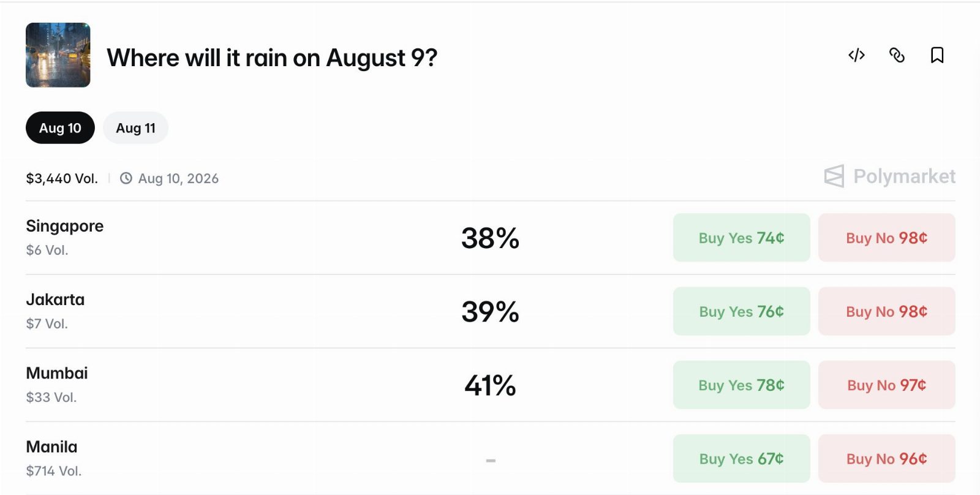Switch to the Aug 11 tab
This screenshot has width=980, height=495.
pos(135,128)
